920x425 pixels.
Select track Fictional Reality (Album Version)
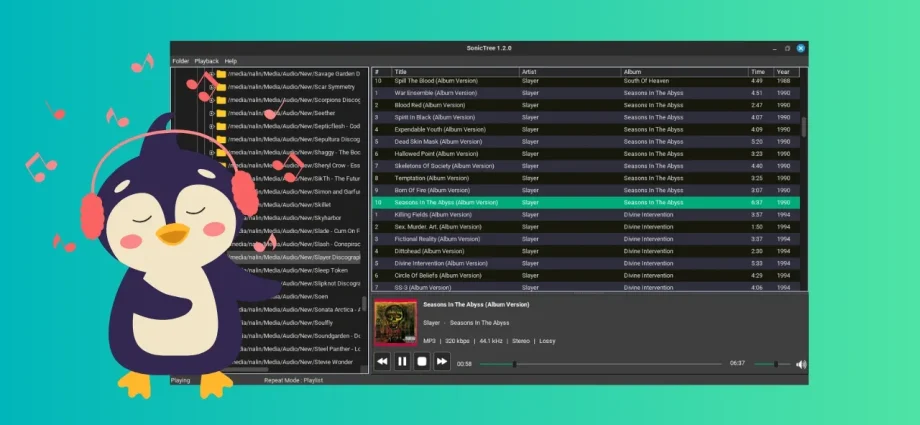click(586, 239)
